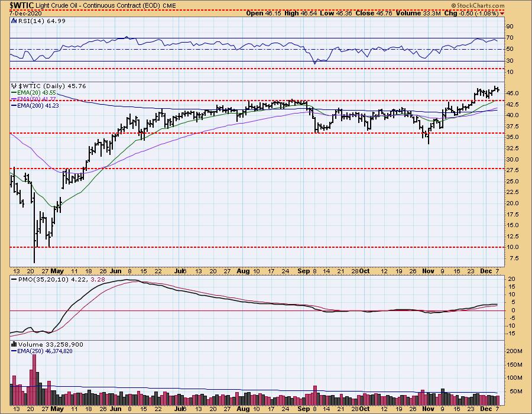
Task: Click the RSI panel chart icon
Action: (x=14, y=21)
